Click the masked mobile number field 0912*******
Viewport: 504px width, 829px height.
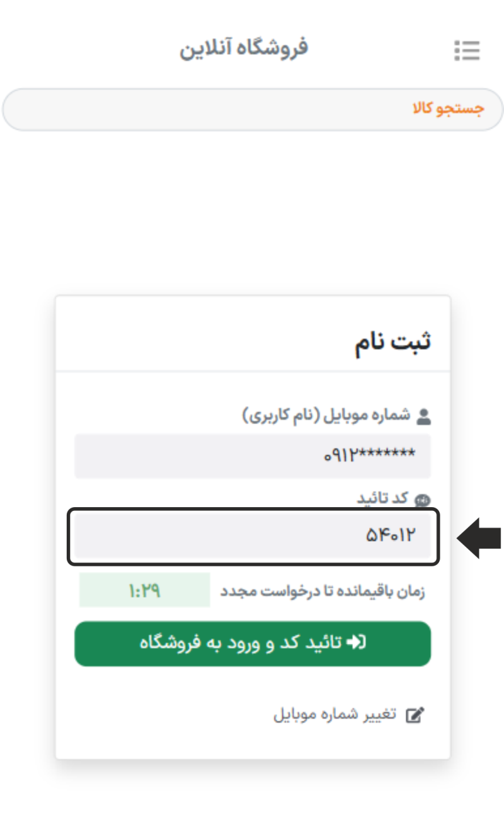click(x=252, y=455)
